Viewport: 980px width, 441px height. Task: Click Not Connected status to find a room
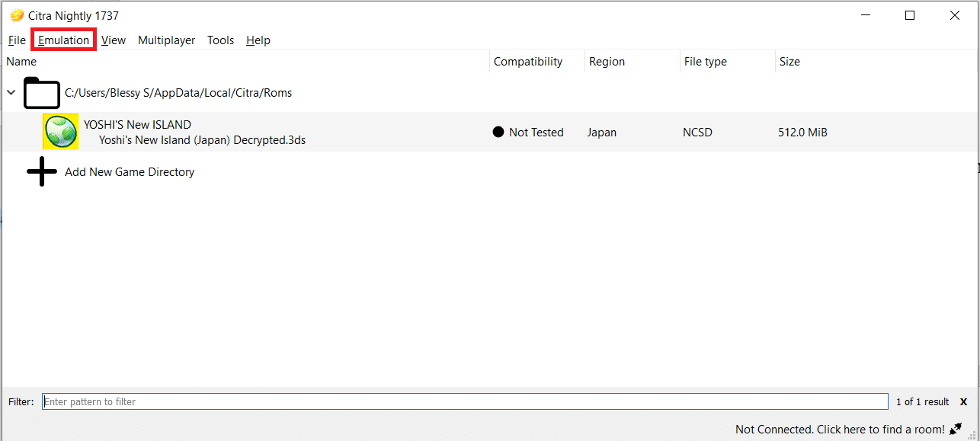pos(839,430)
